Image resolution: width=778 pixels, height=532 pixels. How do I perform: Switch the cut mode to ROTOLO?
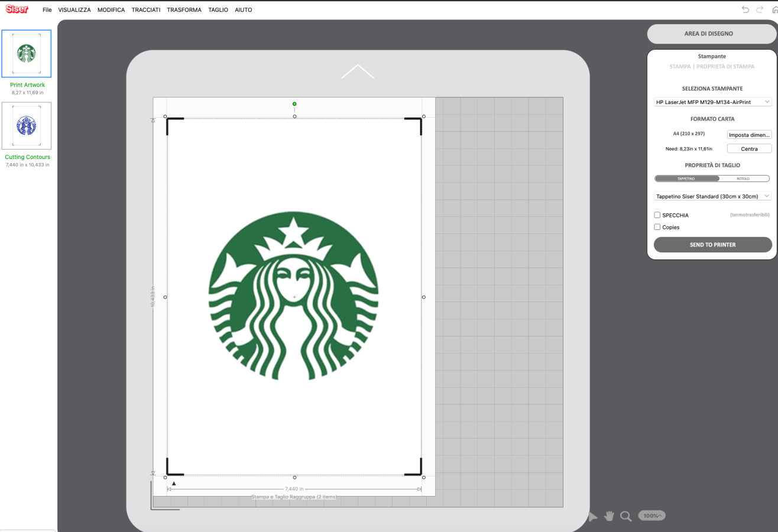click(x=743, y=179)
